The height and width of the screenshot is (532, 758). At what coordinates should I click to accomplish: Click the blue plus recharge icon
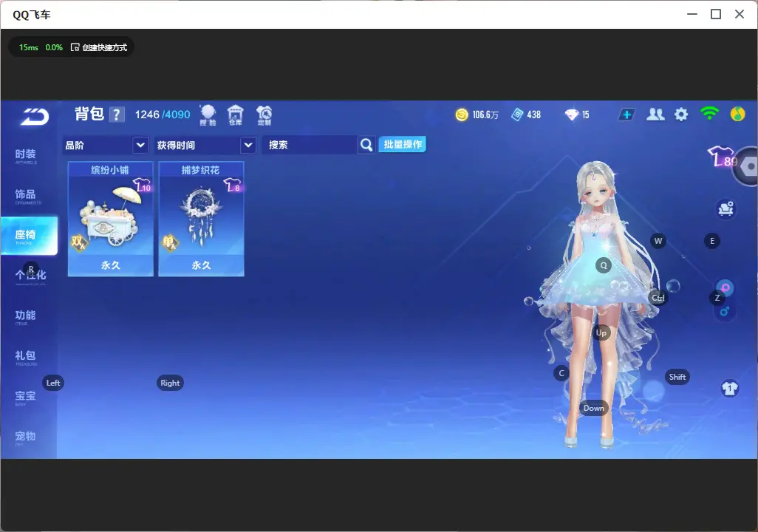tap(626, 115)
